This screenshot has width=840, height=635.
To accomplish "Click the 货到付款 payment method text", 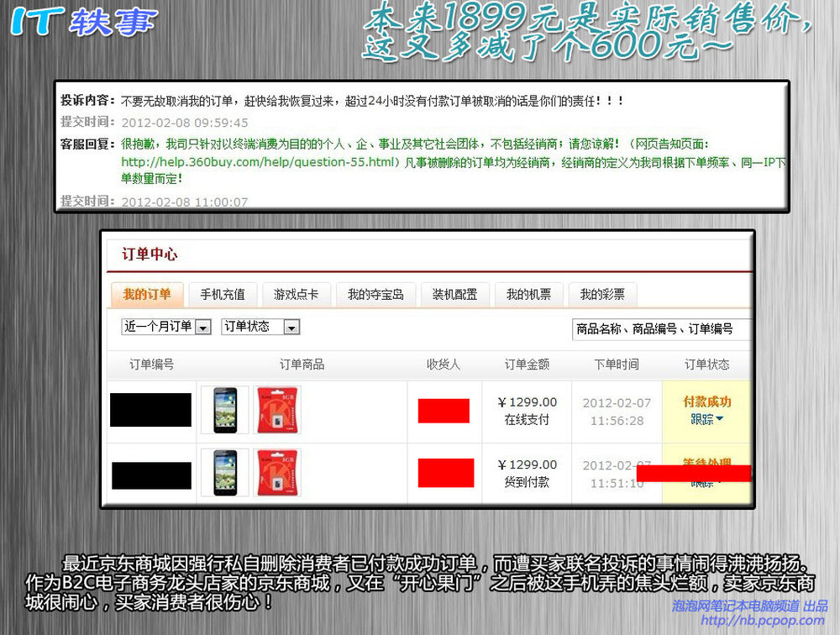I will pos(528,482).
